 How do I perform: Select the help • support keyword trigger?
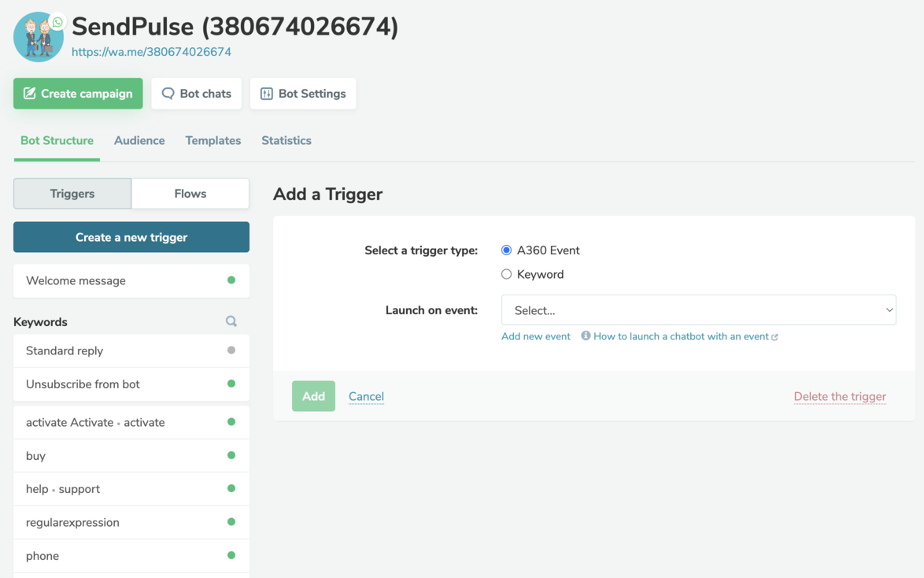coord(63,489)
